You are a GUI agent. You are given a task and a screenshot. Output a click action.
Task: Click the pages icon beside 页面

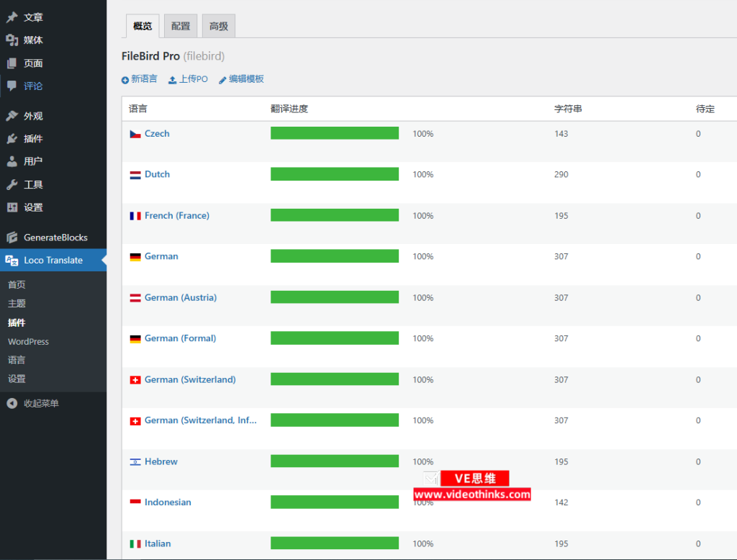click(12, 63)
